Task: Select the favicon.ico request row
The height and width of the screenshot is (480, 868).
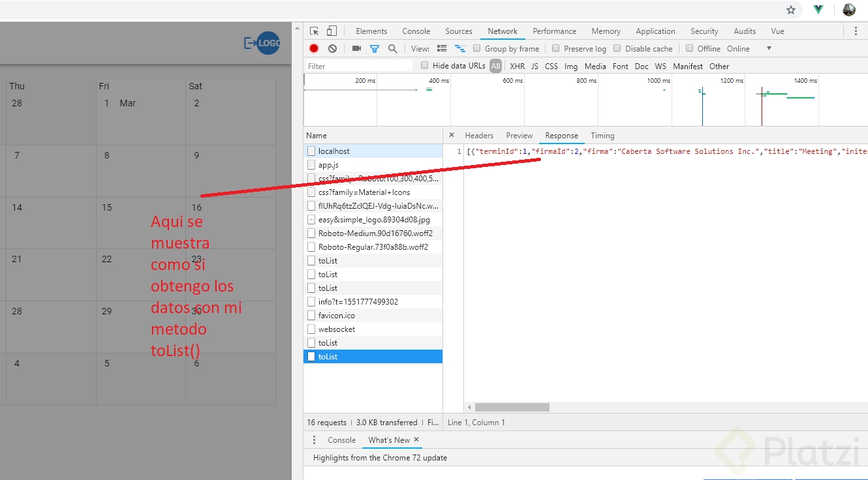Action: click(x=373, y=315)
